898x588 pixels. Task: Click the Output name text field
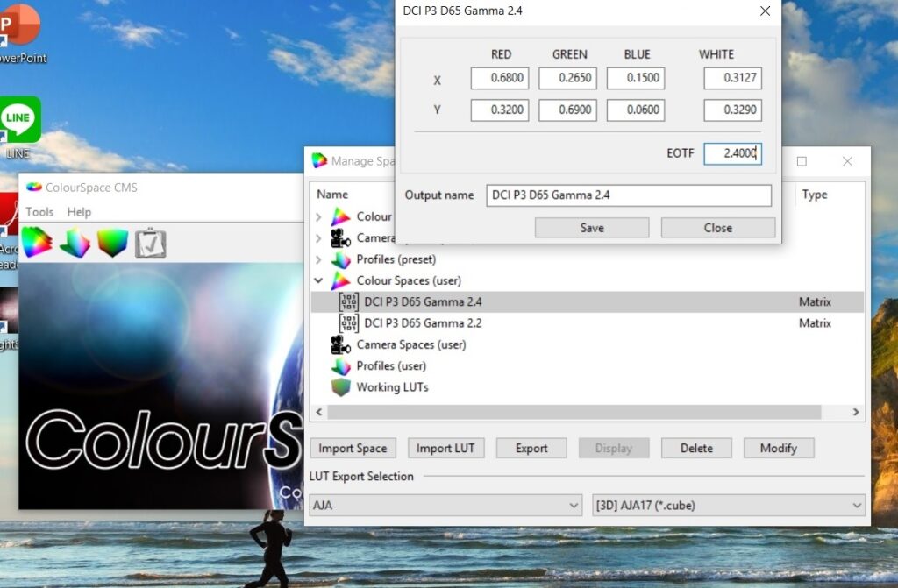pyautogui.click(x=629, y=195)
